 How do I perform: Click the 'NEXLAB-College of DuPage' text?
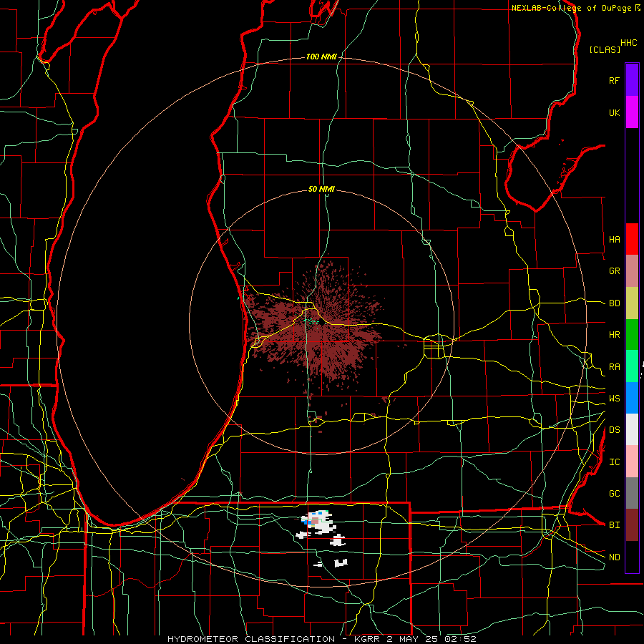pos(571,8)
